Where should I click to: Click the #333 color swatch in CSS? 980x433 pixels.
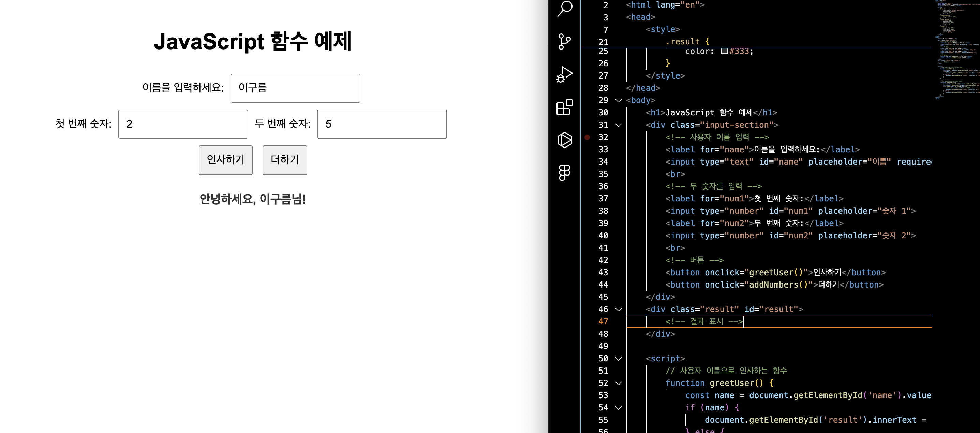(x=724, y=51)
